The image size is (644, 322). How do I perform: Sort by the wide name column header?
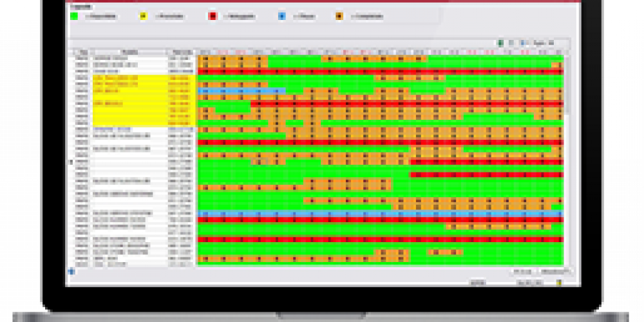pos(128,52)
